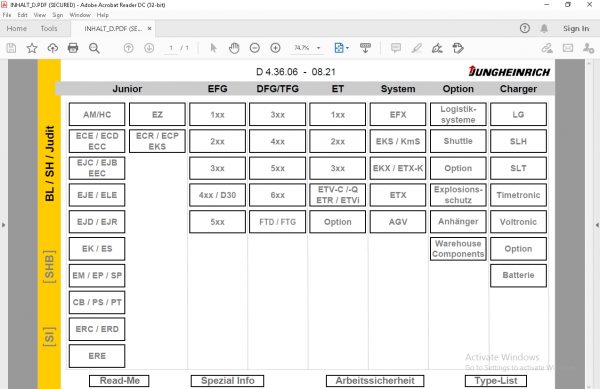Click the ERE box

pyautogui.click(x=97, y=356)
